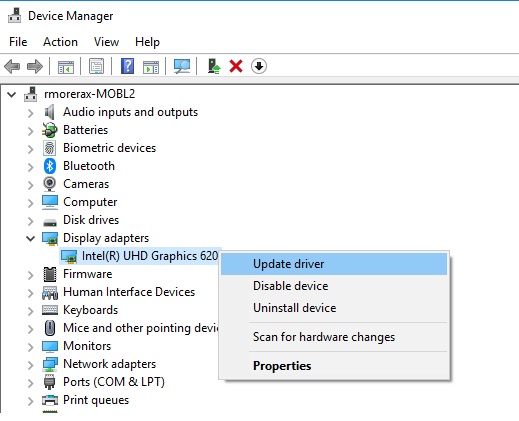Select the Intel(R) UHD Graphics 620 device

point(150,256)
